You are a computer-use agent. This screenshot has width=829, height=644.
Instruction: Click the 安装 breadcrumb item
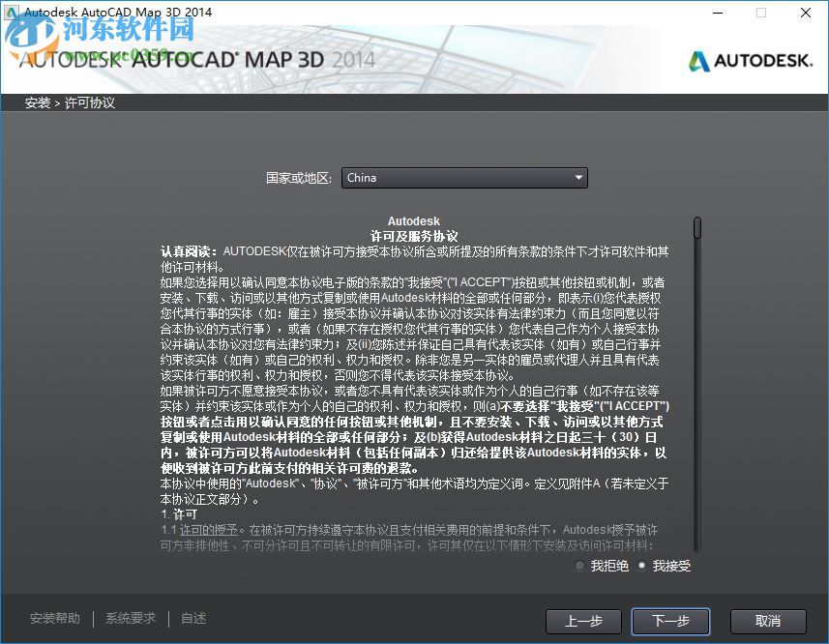36,102
